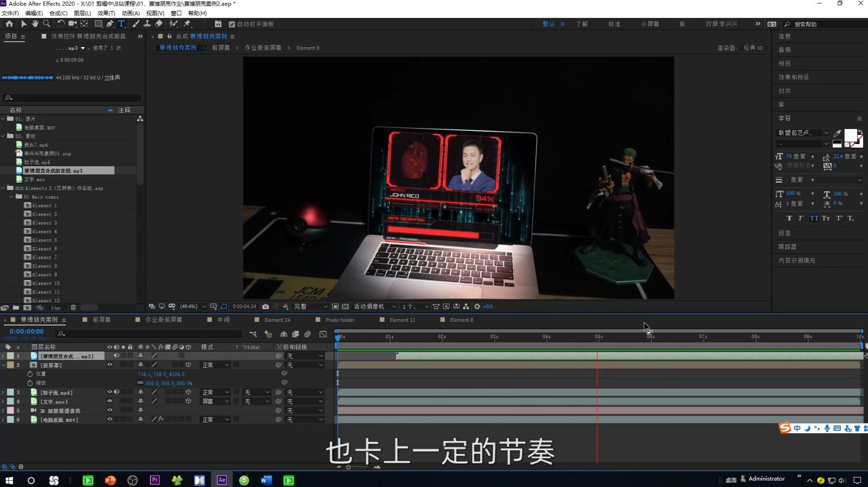Click the snapshot camera icon in viewer
The height and width of the screenshot is (487, 868).
265,306
